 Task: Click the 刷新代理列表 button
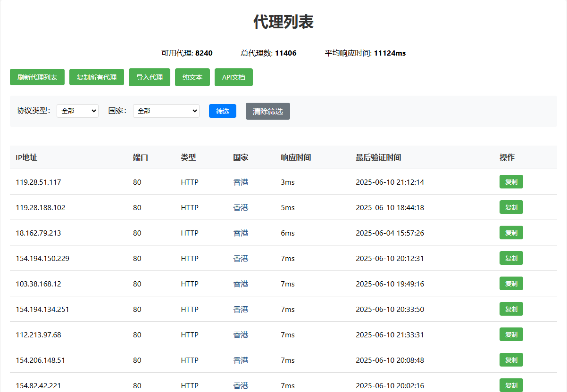[x=37, y=77]
